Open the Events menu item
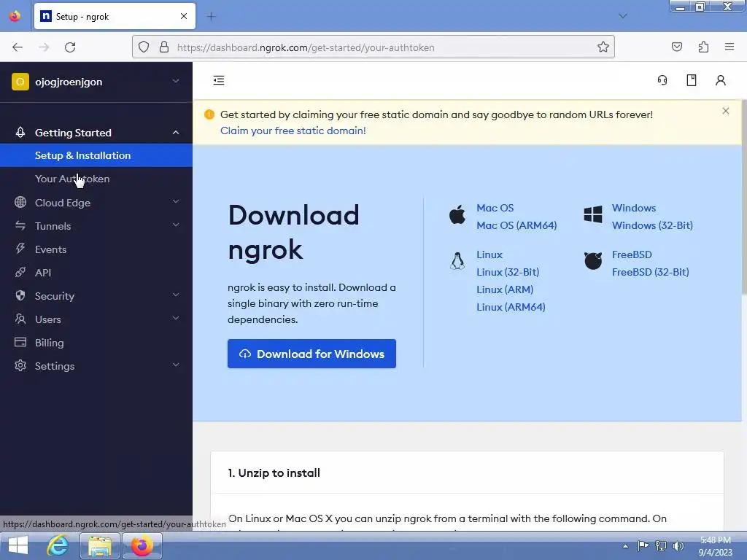This screenshot has width=747, height=560. pyautogui.click(x=96, y=249)
